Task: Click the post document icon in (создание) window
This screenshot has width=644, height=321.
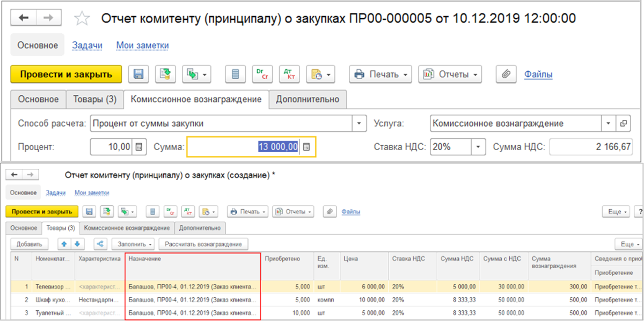Action: point(106,212)
